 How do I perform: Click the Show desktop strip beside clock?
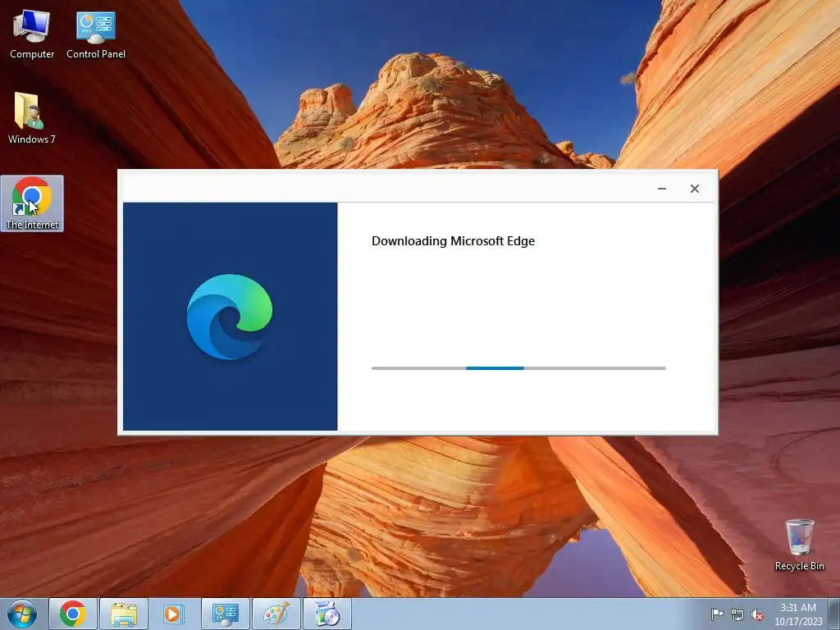coord(834,614)
